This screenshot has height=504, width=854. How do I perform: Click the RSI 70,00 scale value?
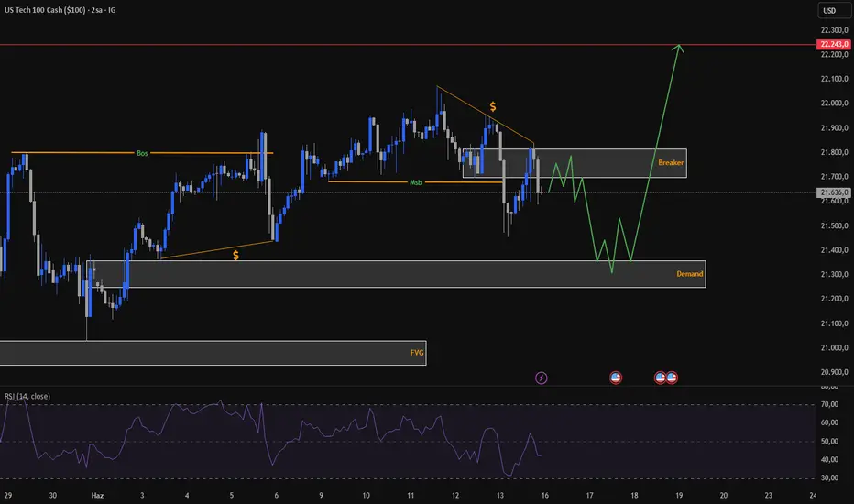(829, 404)
